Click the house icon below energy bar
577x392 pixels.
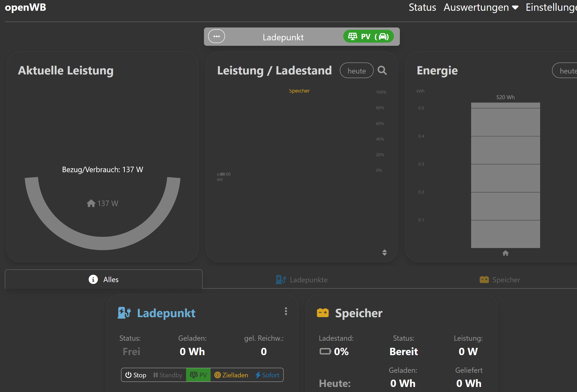click(x=505, y=253)
